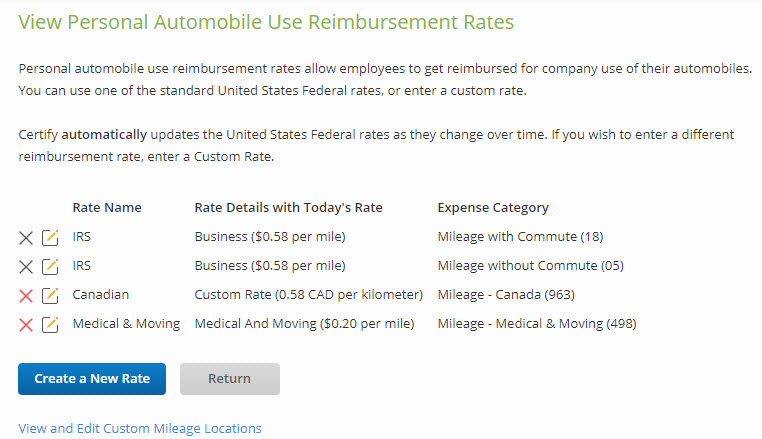
Task: Delete the Medical & Moving rate
Action: 26,325
